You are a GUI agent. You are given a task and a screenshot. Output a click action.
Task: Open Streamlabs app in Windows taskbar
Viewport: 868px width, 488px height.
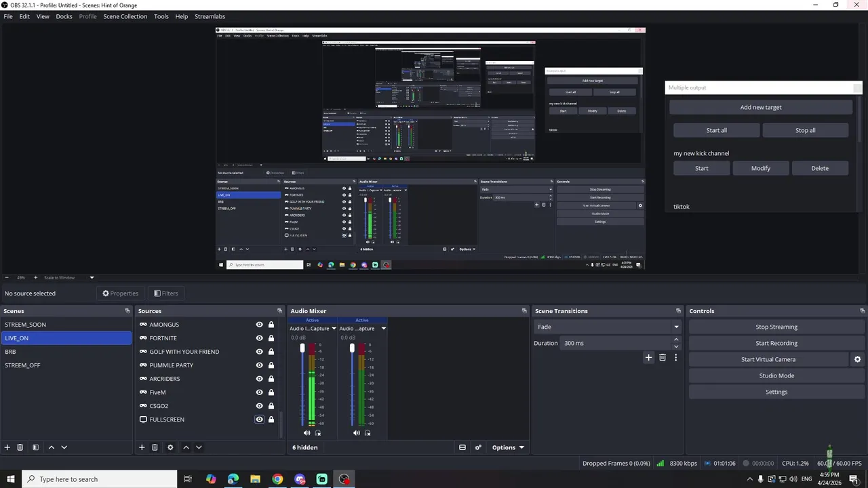[x=322, y=479]
